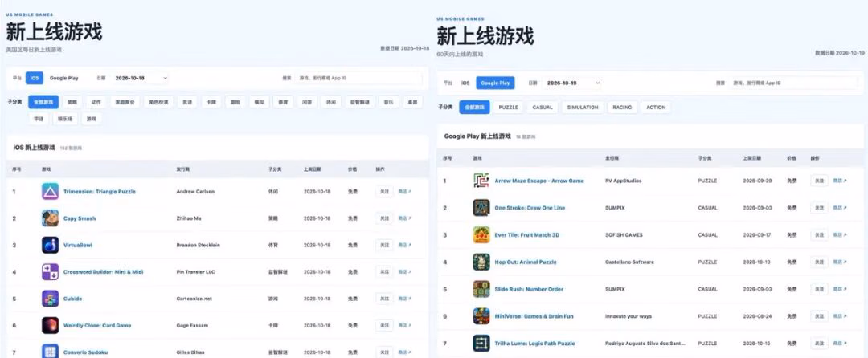Select the 全部游戏 category in the left panel
This screenshot has height=358, width=868.
[x=43, y=102]
